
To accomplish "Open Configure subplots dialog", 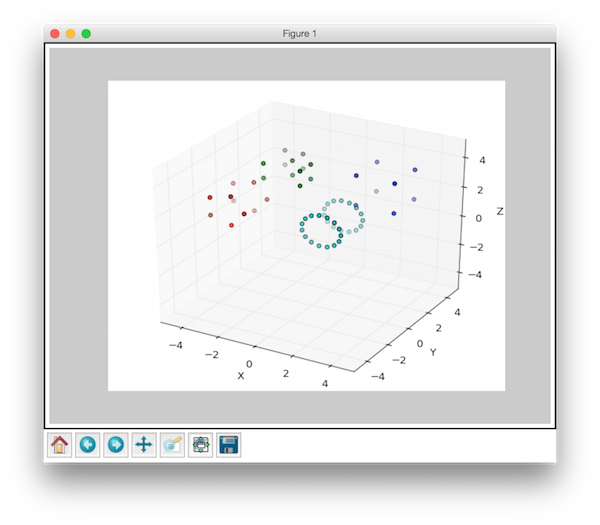I will pyautogui.click(x=200, y=444).
